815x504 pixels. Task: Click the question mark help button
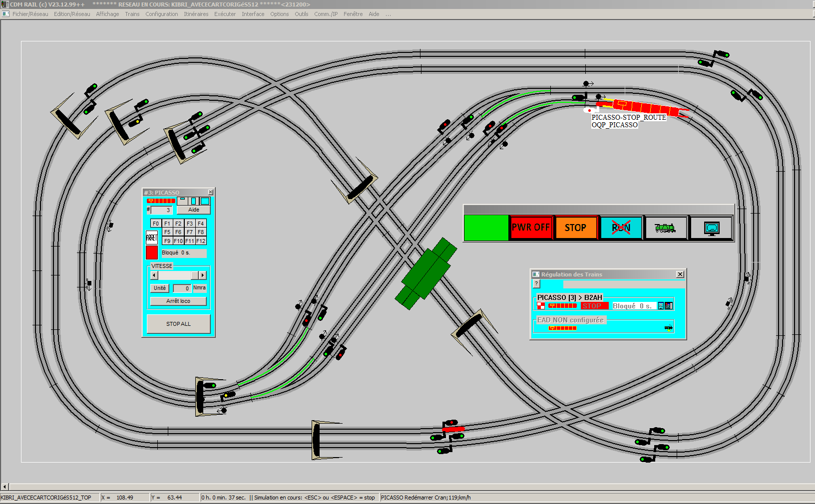pyautogui.click(x=536, y=284)
